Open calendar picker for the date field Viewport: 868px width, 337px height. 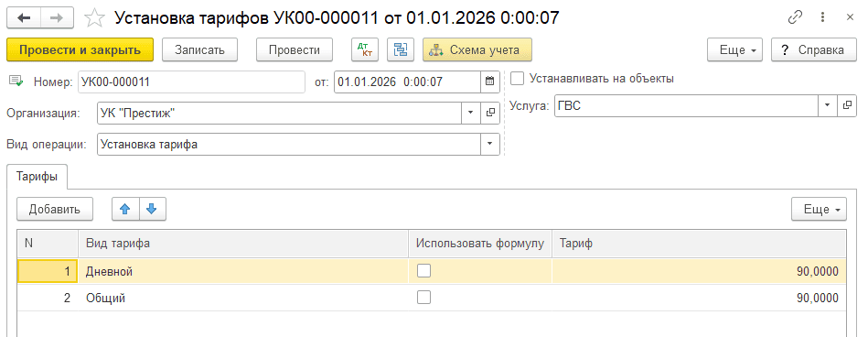(489, 82)
